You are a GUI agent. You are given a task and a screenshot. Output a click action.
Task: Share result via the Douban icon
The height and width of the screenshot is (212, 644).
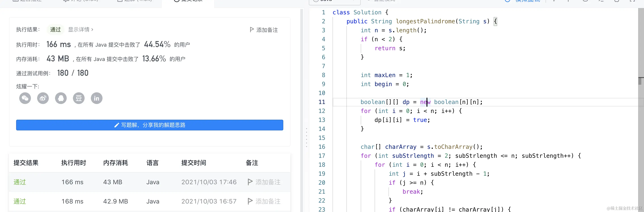(x=79, y=98)
